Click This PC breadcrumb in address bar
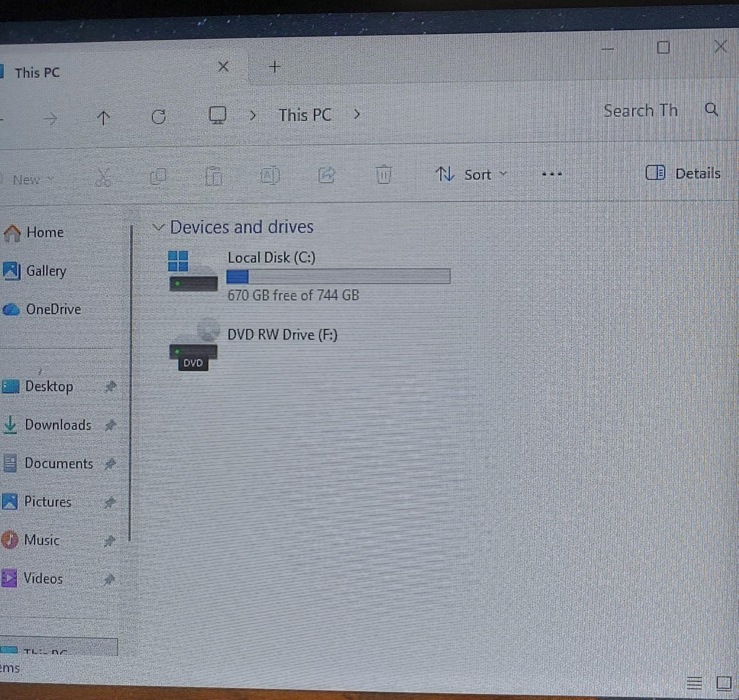 305,115
